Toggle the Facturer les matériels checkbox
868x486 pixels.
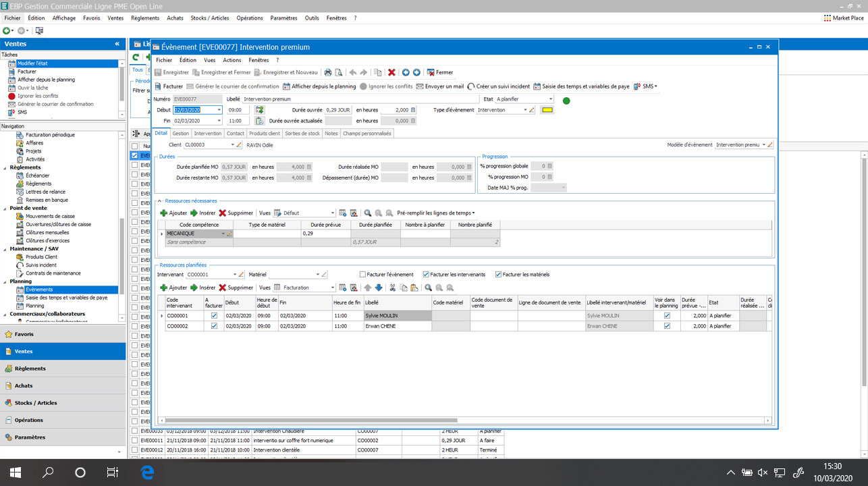tap(499, 275)
